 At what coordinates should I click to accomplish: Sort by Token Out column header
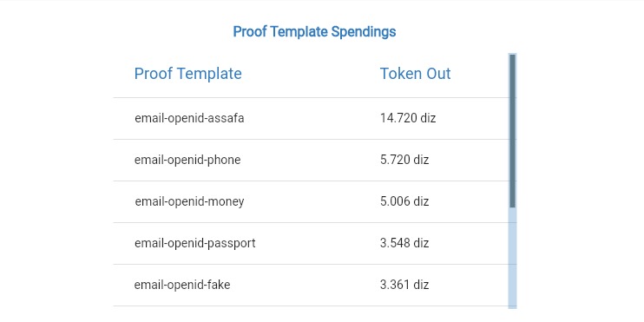click(415, 74)
